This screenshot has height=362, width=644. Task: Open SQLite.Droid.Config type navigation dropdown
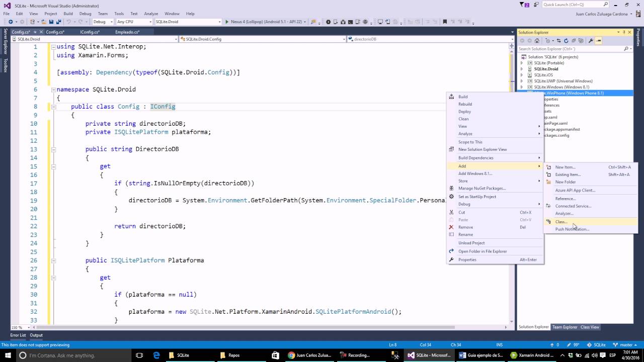click(344, 39)
